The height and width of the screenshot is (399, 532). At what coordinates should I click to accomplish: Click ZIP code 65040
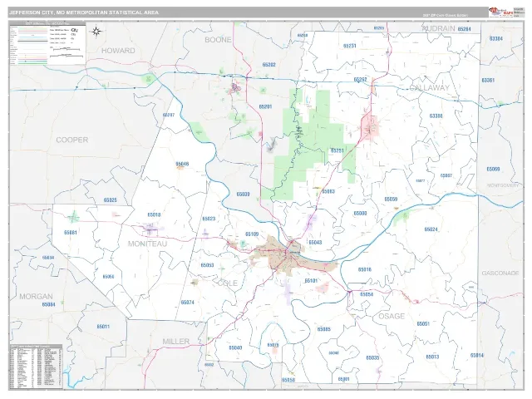[x=235, y=347]
